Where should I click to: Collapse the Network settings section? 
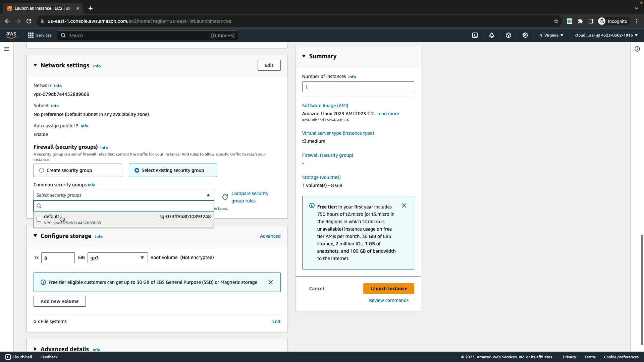click(x=35, y=65)
